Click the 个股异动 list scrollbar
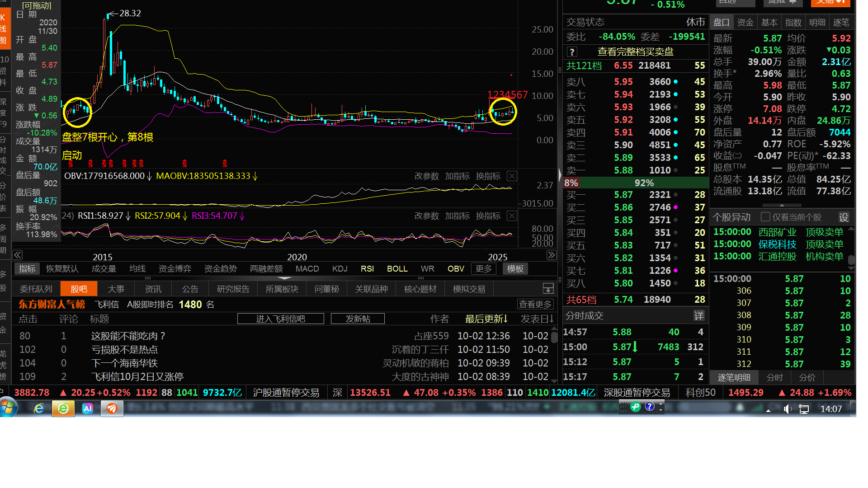Image resolution: width=868 pixels, height=488 pixels. tap(851, 259)
